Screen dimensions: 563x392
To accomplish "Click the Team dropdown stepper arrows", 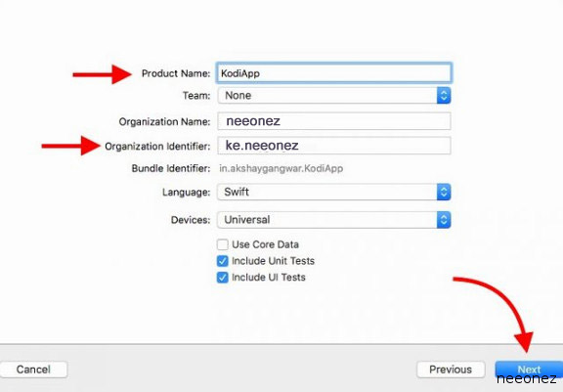I will (444, 96).
